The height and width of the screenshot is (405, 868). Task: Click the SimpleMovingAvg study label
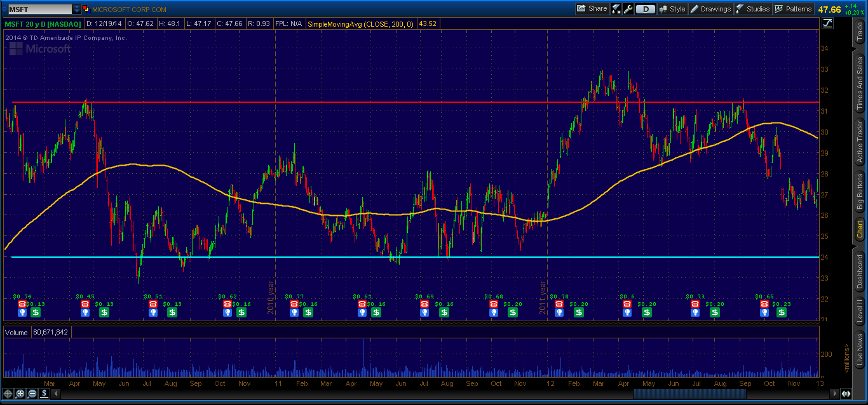(360, 23)
